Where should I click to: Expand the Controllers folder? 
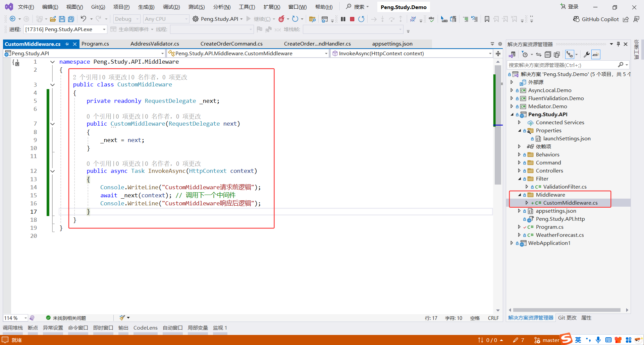point(520,170)
